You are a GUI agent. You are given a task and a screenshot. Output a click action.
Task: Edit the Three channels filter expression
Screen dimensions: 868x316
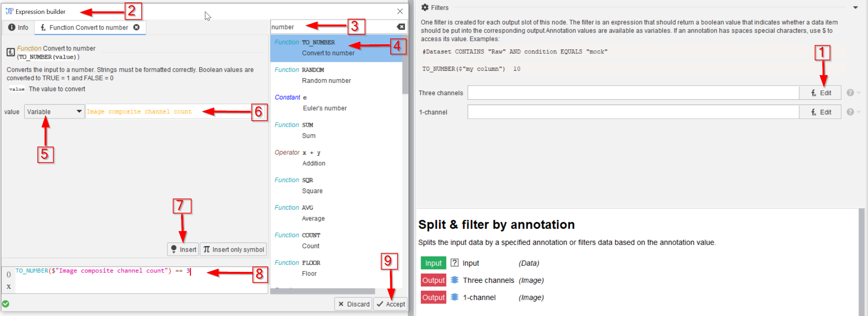(x=820, y=93)
